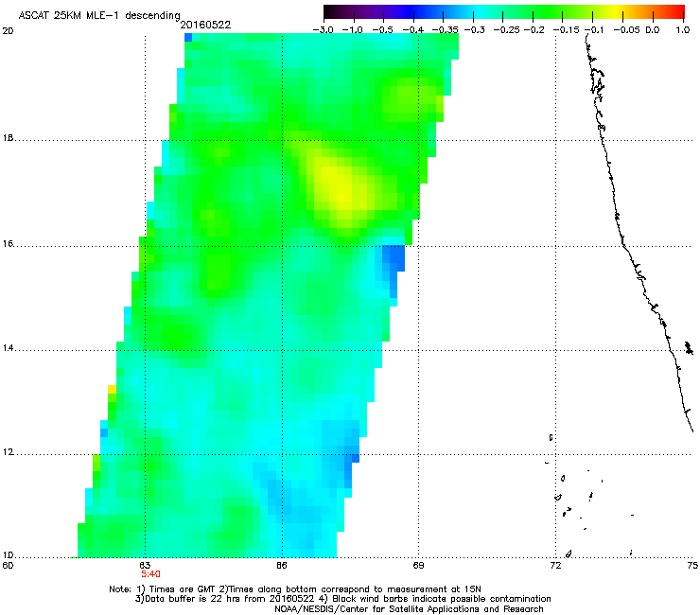700x615 pixels.
Task: Click the colorbar label -0.05
Action: (x=627, y=30)
